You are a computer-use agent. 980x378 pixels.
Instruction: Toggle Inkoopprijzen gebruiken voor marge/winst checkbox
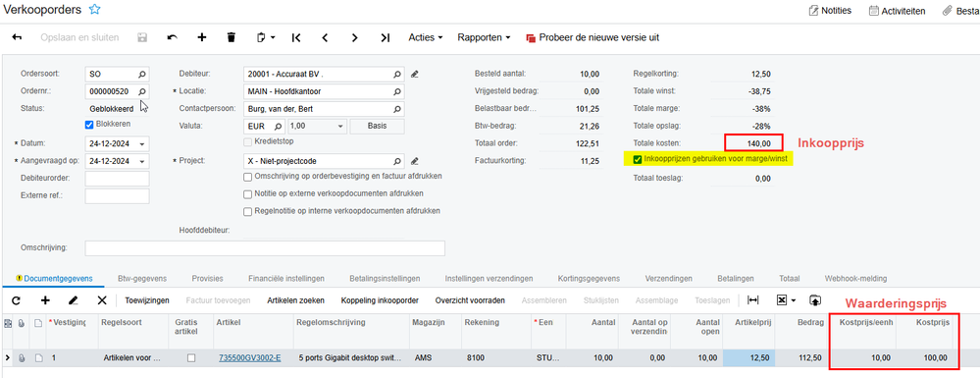(638, 160)
